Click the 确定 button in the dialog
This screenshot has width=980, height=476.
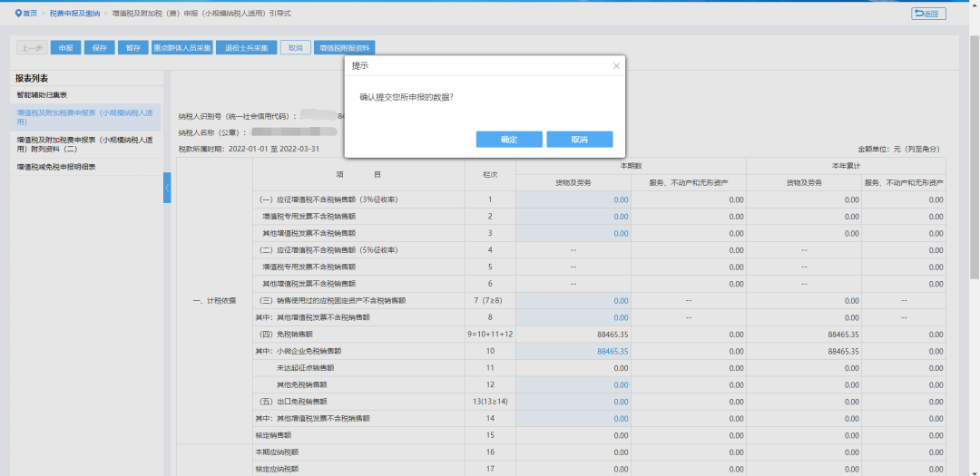(509, 140)
